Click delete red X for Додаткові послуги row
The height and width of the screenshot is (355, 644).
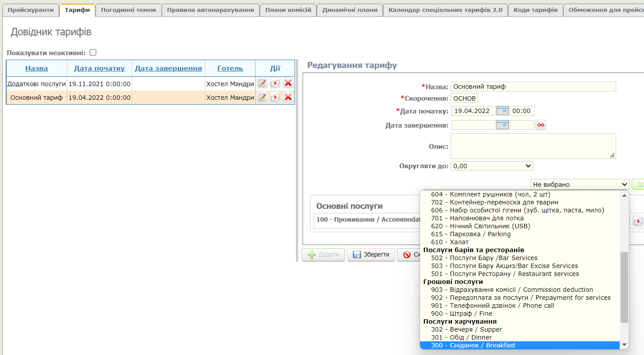click(288, 83)
